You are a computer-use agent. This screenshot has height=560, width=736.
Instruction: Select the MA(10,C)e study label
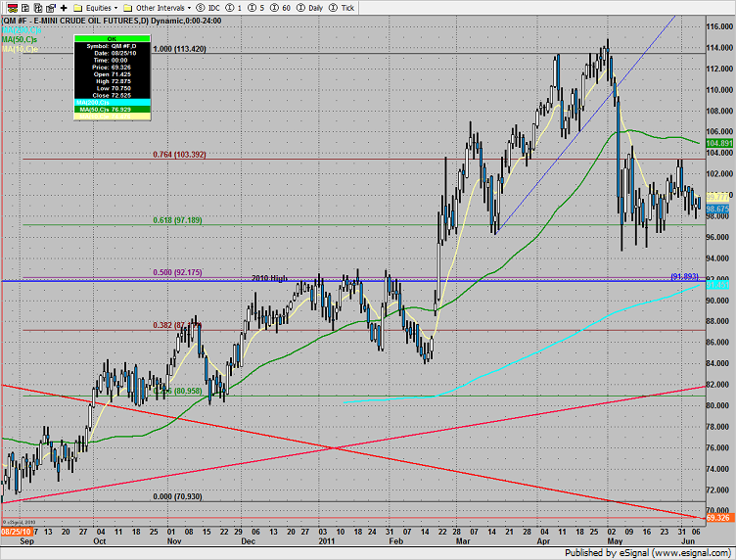pos(20,49)
